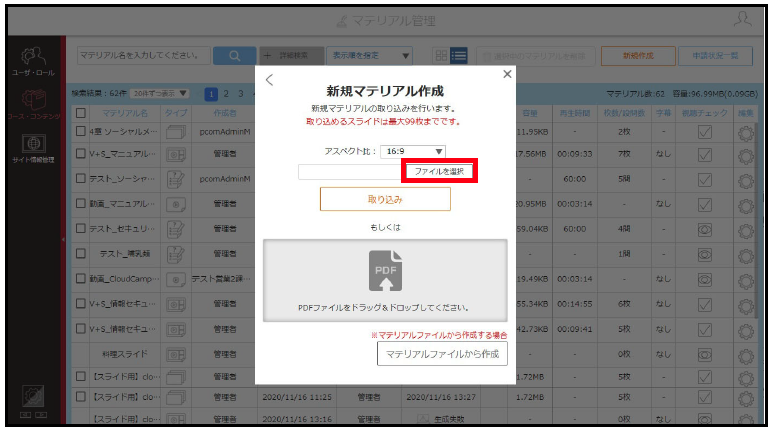This screenshot has height=434, width=771.
Task: Switch to list view icon
Action: [x=459, y=56]
